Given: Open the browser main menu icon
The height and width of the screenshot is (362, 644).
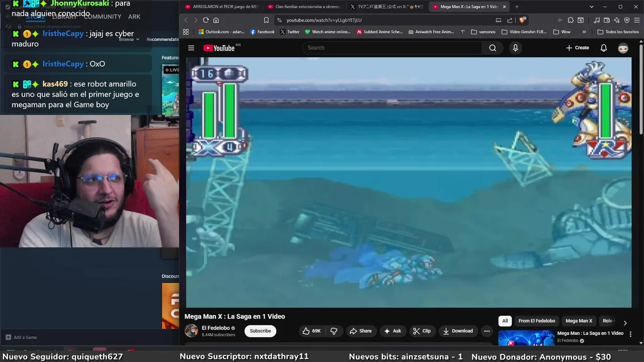Looking at the screenshot, I should tap(636, 20).
